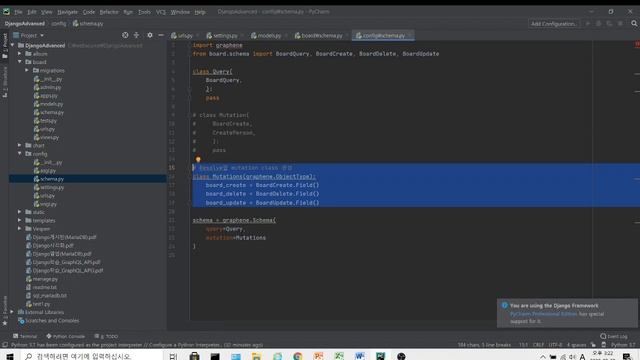Image resolution: width=640 pixels, height=360 pixels.
Task: Open the Help menu
Action: click(x=200, y=12)
